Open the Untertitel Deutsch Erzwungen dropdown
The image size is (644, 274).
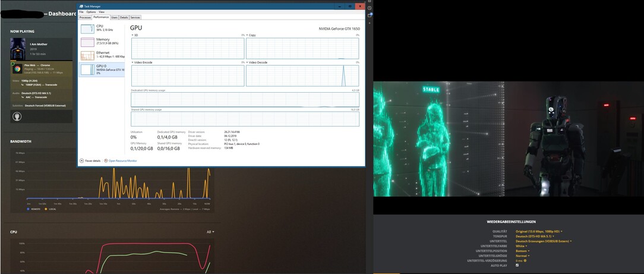[x=544, y=241]
